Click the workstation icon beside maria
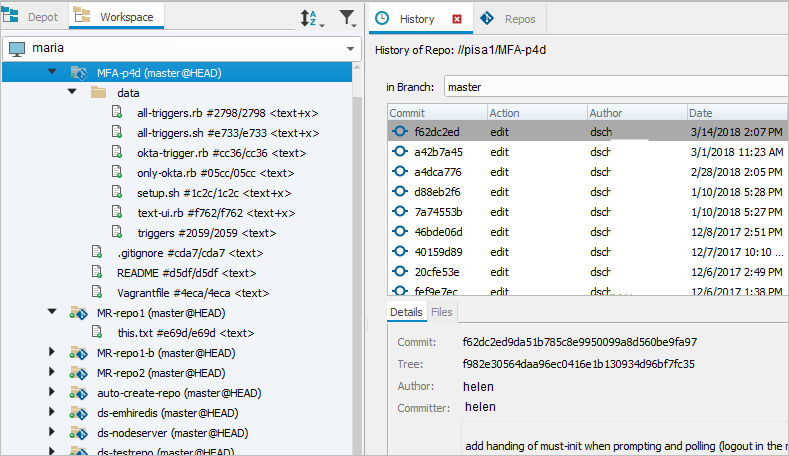This screenshot has width=789, height=456. click(17, 49)
